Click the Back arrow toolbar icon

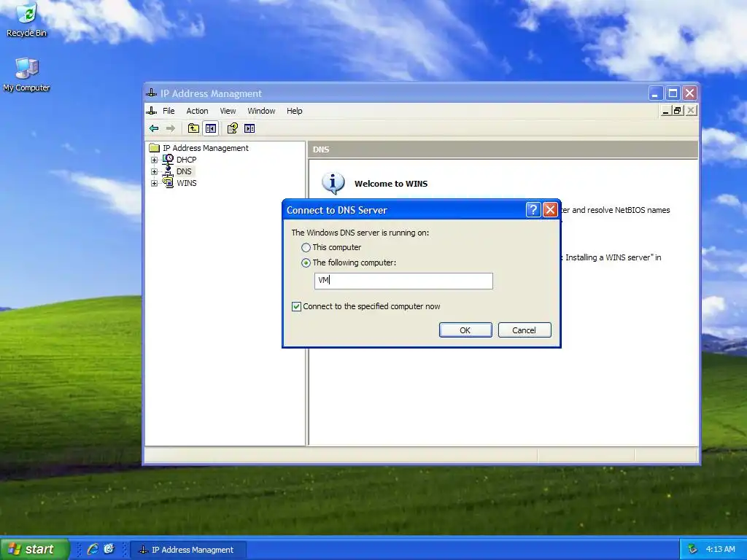point(154,128)
